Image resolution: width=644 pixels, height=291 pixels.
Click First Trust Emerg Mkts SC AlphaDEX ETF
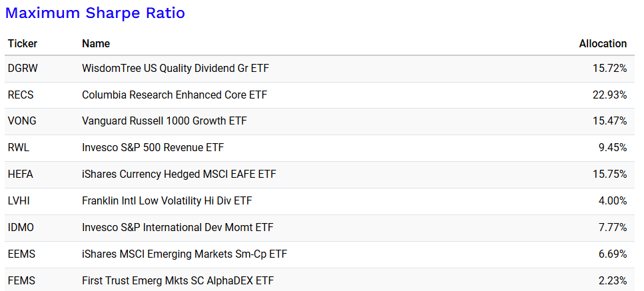(177, 280)
